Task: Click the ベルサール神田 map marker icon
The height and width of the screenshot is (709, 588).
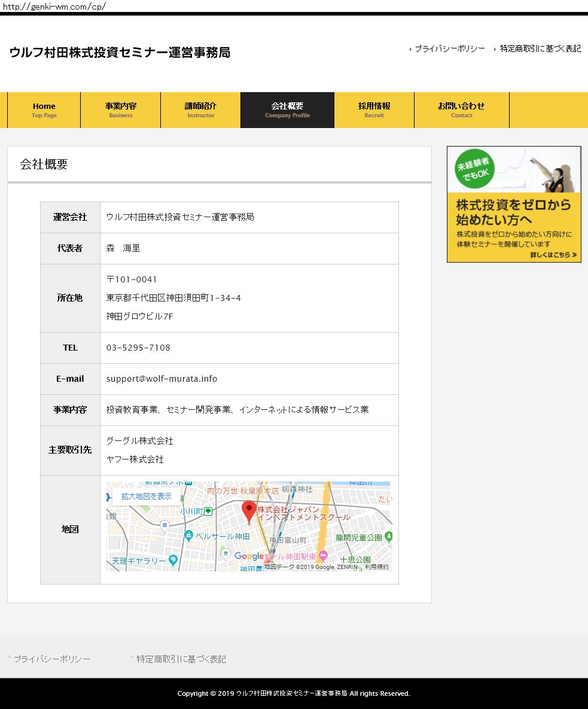Action: pos(189,535)
